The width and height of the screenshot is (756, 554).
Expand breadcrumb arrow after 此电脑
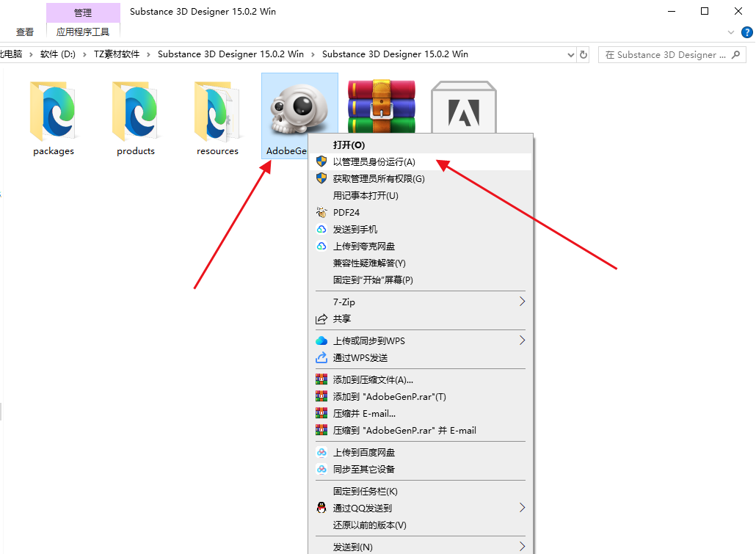[31, 54]
